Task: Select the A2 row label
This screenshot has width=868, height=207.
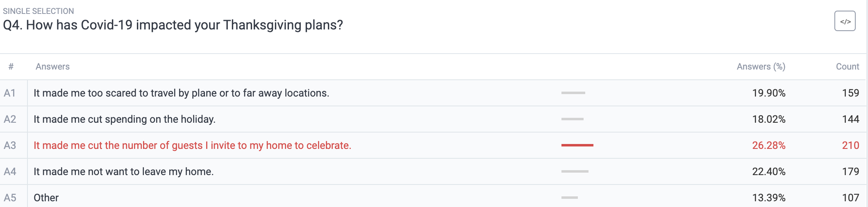Action: coord(10,119)
